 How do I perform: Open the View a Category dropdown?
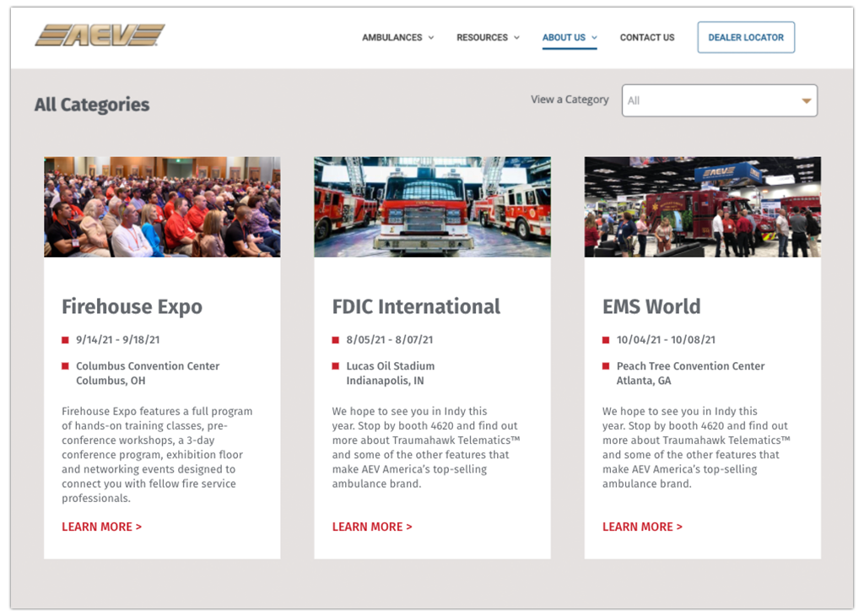720,100
